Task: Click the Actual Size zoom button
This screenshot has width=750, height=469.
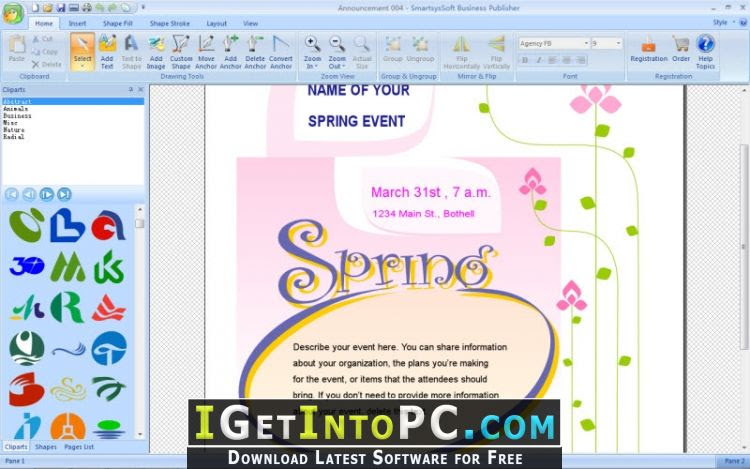Action: 362,51
